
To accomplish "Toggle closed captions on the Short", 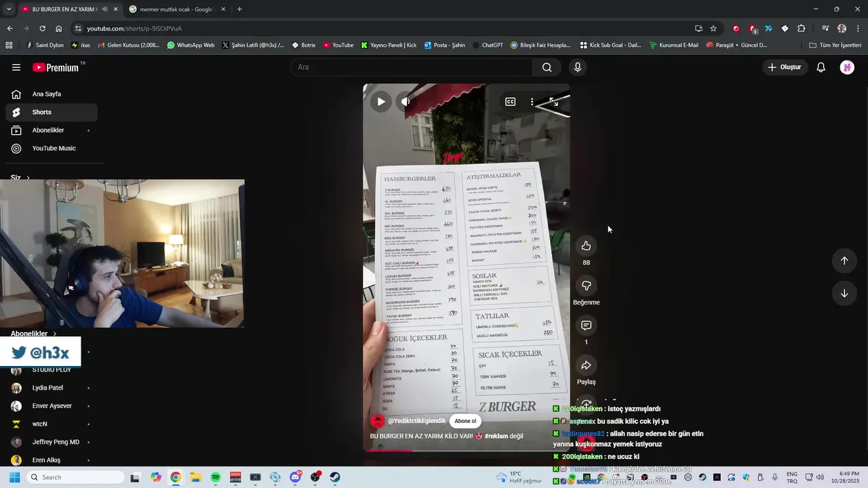I will pyautogui.click(x=510, y=102).
